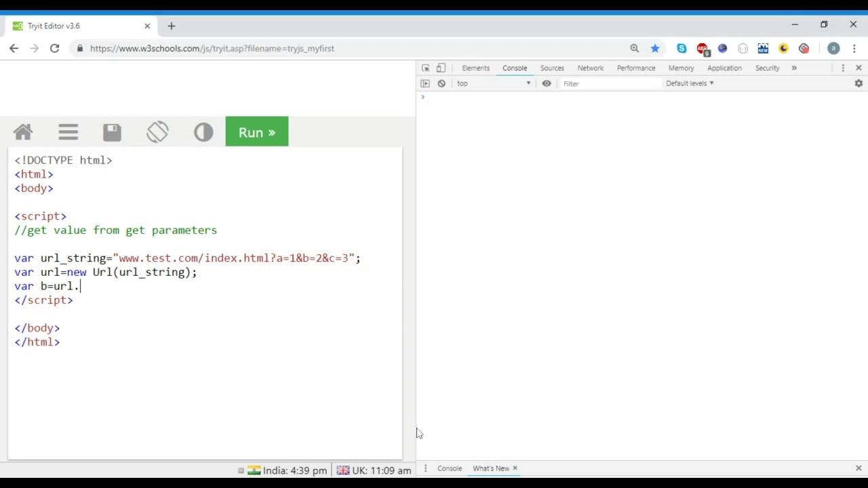Open a new browser tab

pyautogui.click(x=172, y=26)
